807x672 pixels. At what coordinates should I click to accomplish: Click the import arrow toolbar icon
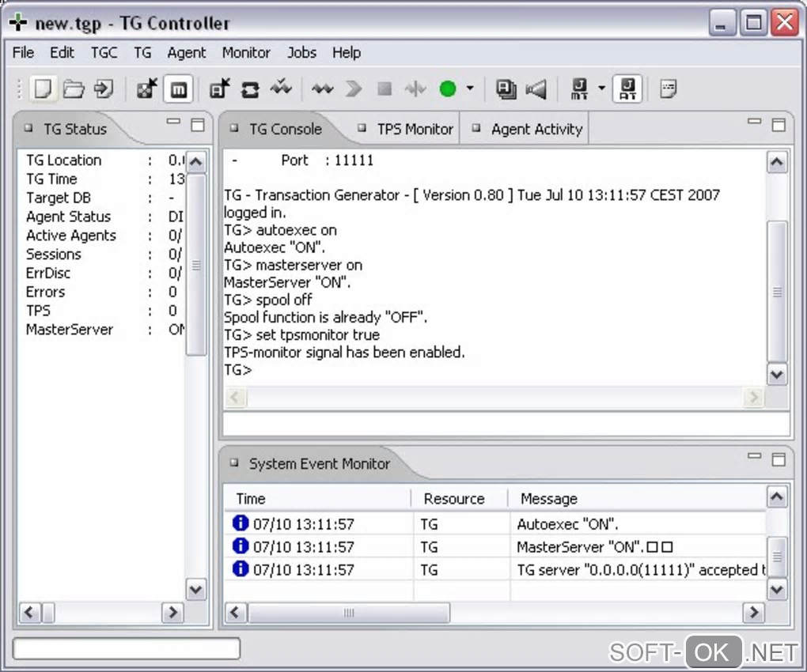point(104,89)
